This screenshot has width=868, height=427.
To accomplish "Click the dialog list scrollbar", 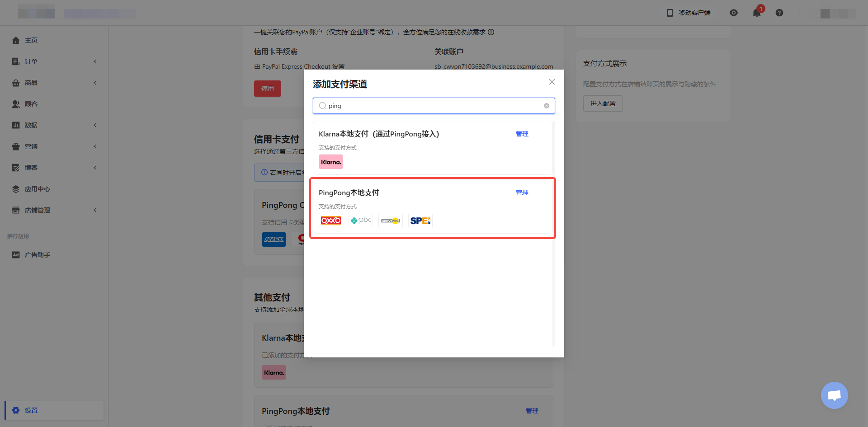I will tap(553, 234).
